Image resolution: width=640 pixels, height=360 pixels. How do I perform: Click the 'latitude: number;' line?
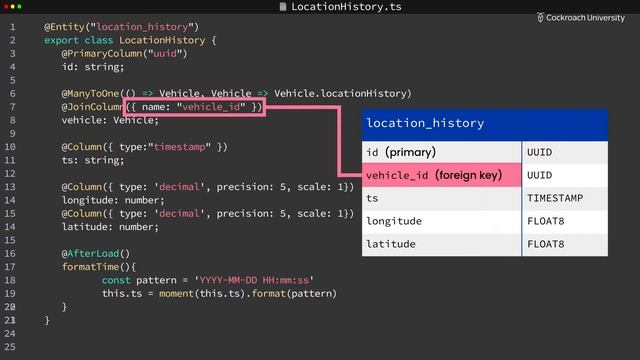[110, 227]
